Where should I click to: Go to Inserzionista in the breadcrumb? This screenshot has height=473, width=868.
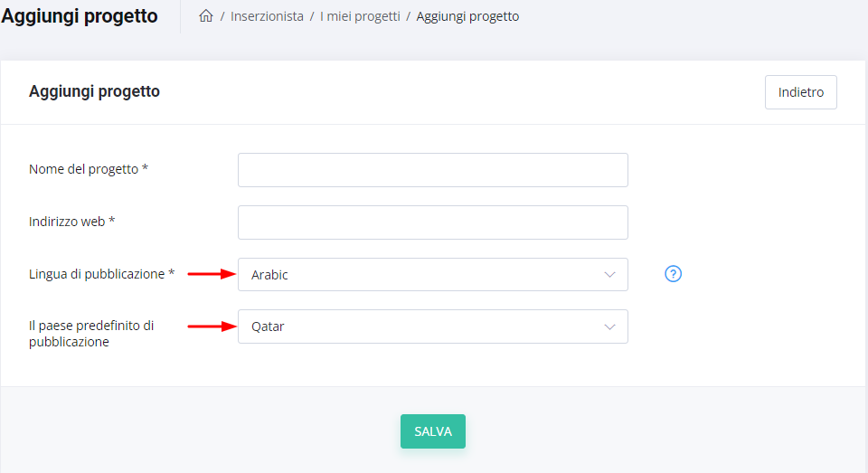tap(267, 16)
